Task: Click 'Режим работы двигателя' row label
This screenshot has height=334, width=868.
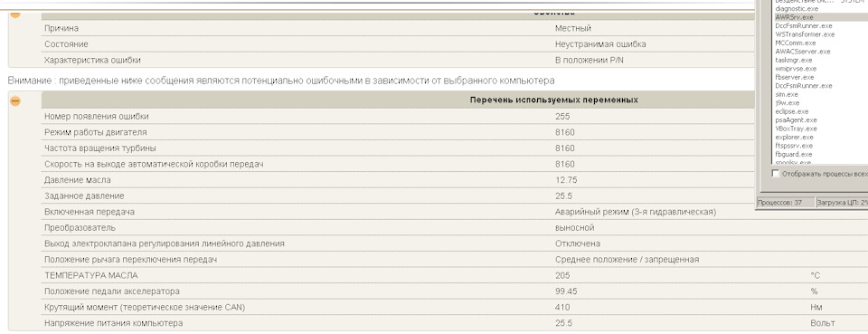Action: pos(95,132)
